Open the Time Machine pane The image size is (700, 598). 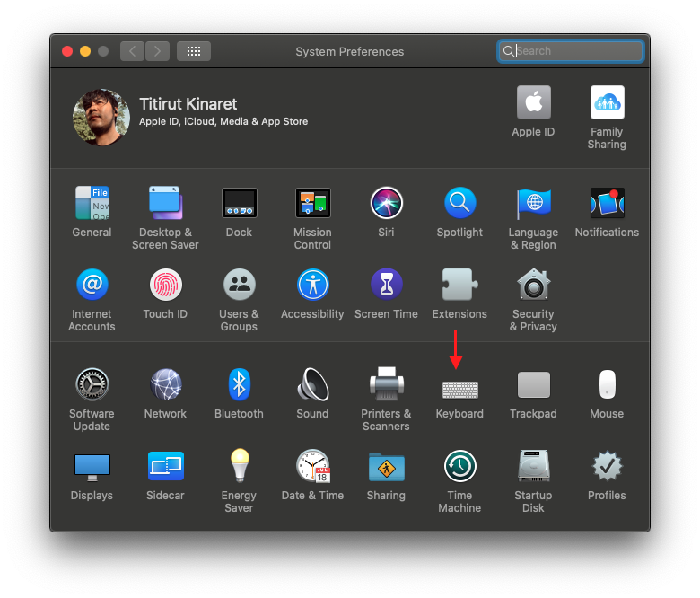pyautogui.click(x=459, y=467)
